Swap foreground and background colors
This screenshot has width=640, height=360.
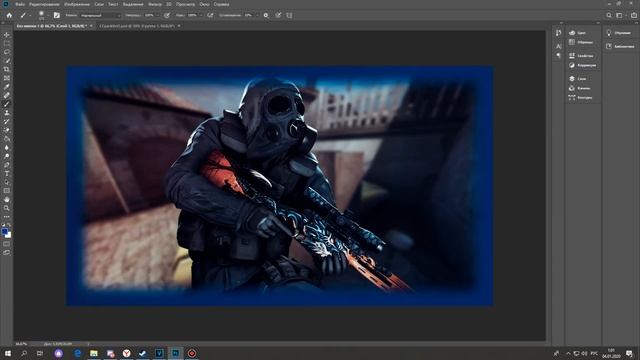coord(9,224)
